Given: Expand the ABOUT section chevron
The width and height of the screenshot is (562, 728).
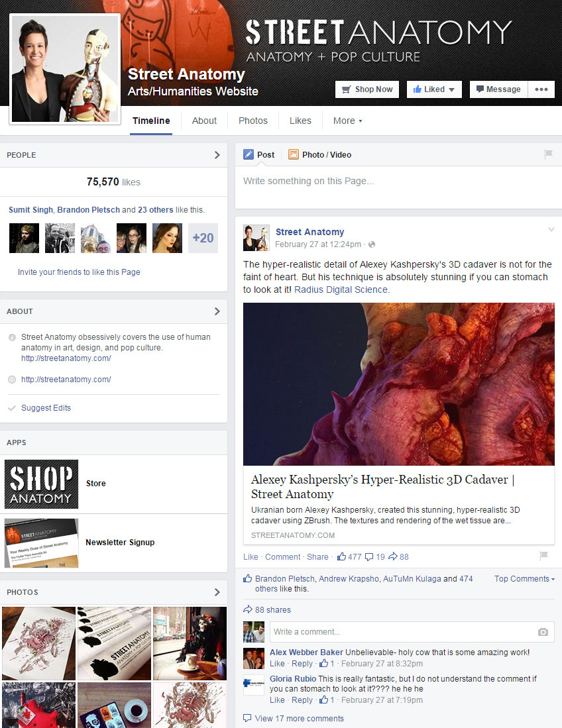Looking at the screenshot, I should (217, 311).
